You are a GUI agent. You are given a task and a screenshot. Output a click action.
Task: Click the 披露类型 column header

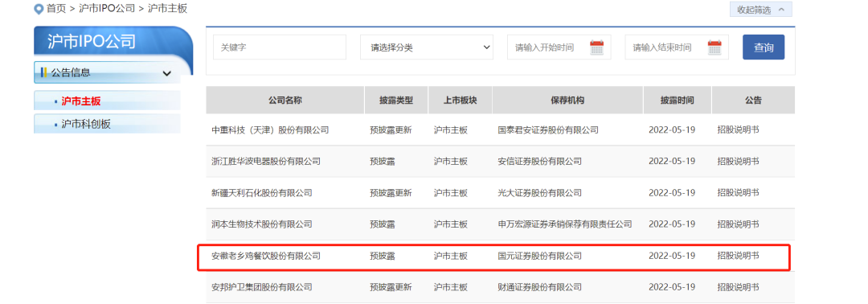click(x=395, y=101)
